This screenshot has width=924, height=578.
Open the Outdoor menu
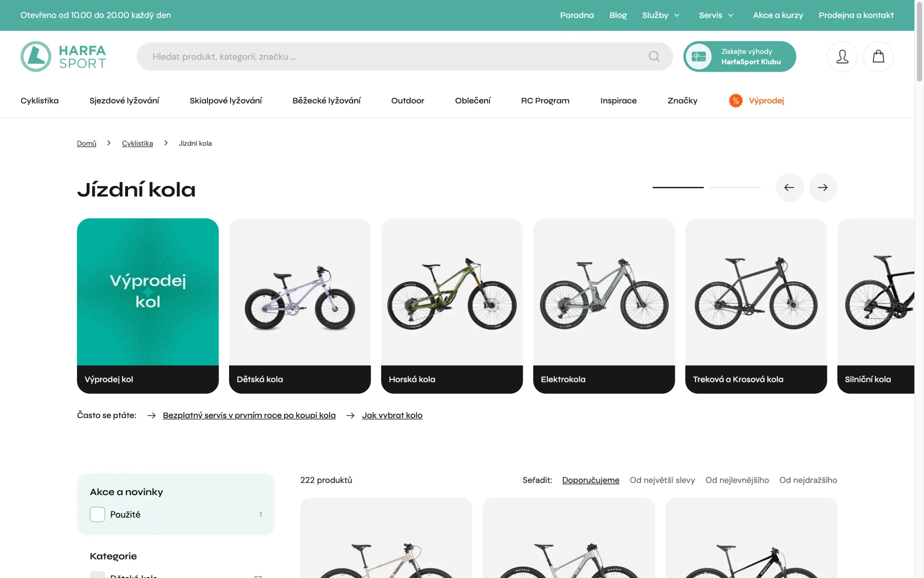tap(408, 100)
